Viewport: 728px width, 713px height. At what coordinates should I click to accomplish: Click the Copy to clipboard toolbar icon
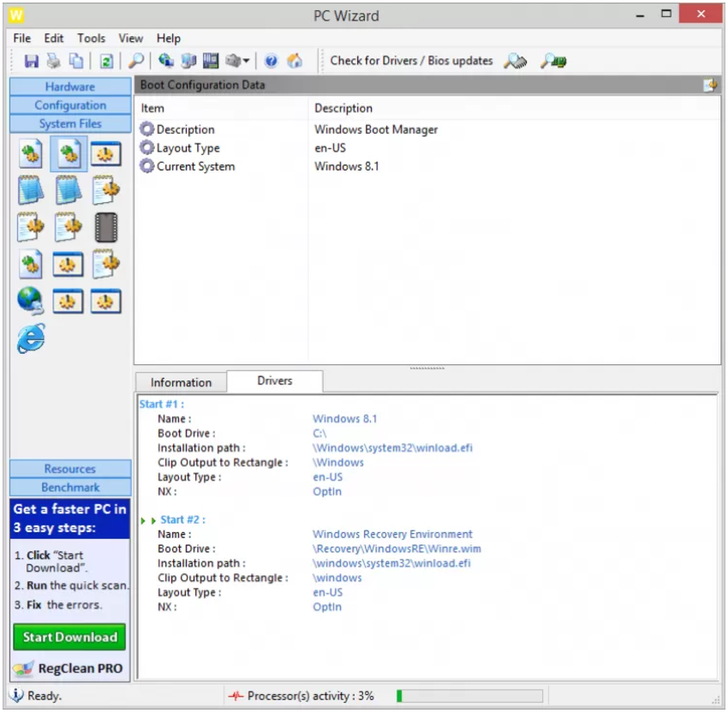tap(76, 60)
